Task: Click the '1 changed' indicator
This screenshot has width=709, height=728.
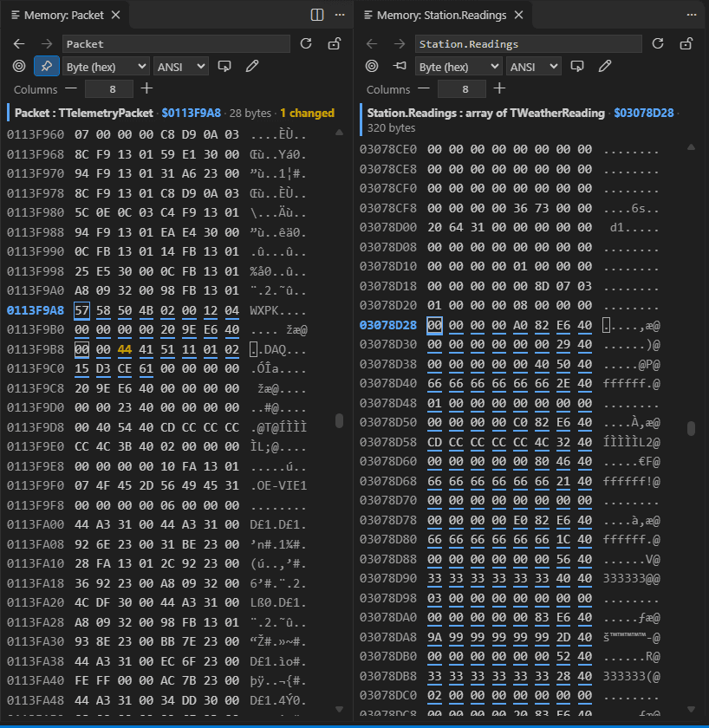Action: tap(307, 113)
